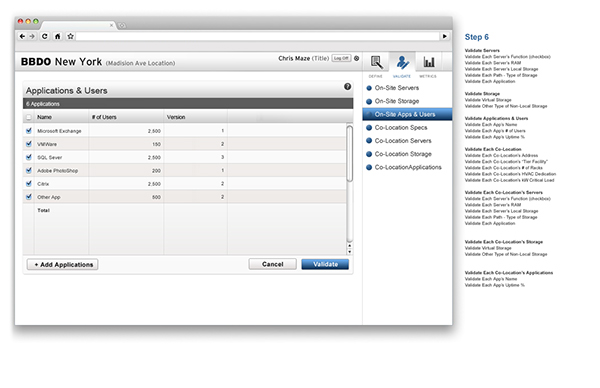Switch to the Define tab label
600x388 pixels.
[x=375, y=76]
